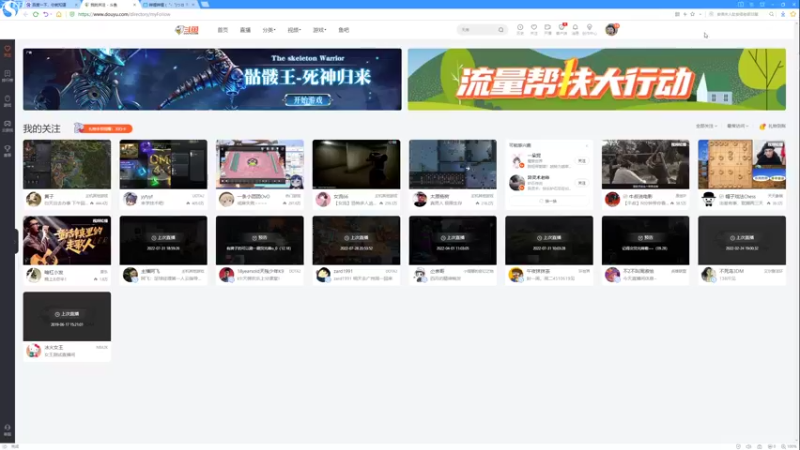The image size is (800, 450).
Task: Open the 鱼吧 navigation item
Action: pos(344,30)
